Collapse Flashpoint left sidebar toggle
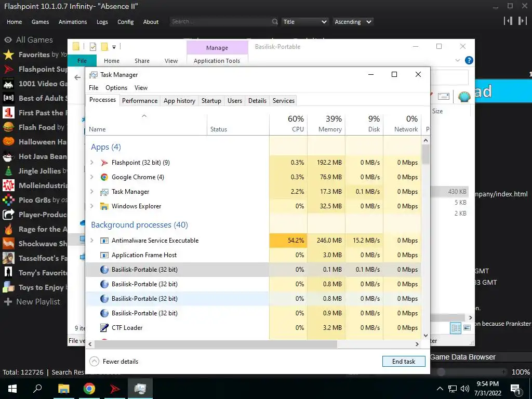 pyautogui.click(x=508, y=21)
